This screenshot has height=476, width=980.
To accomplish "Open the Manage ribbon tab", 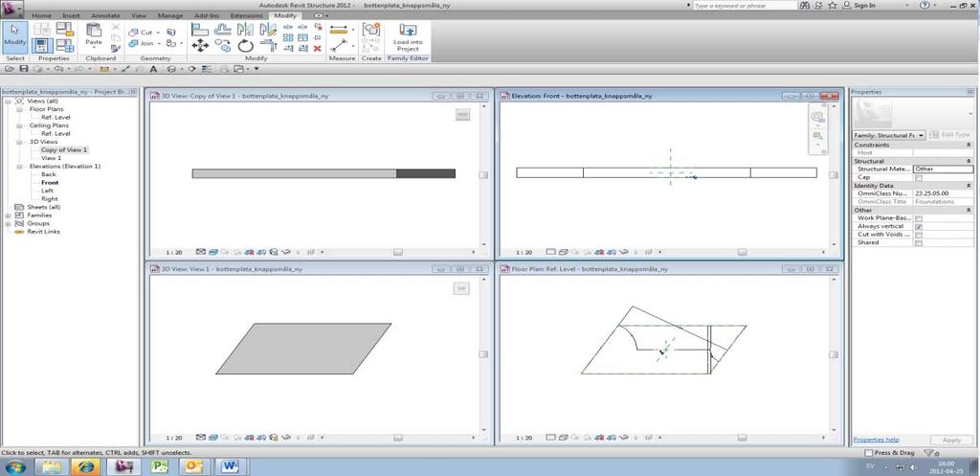I will coord(170,15).
